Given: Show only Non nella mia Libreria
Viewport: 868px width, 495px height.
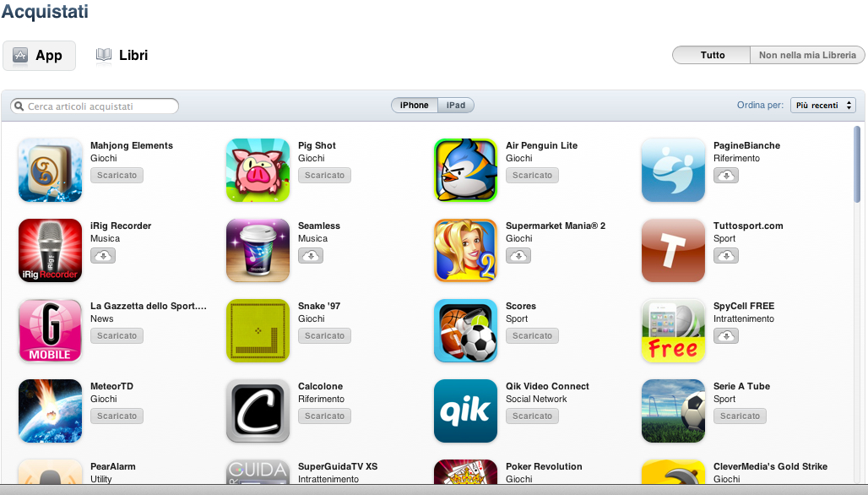Looking at the screenshot, I should pyautogui.click(x=807, y=55).
